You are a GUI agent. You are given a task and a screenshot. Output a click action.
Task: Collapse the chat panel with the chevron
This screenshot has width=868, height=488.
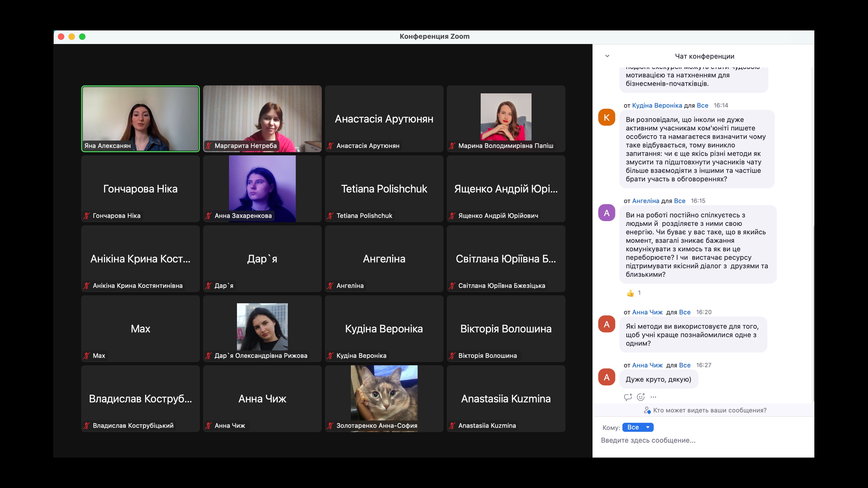607,56
